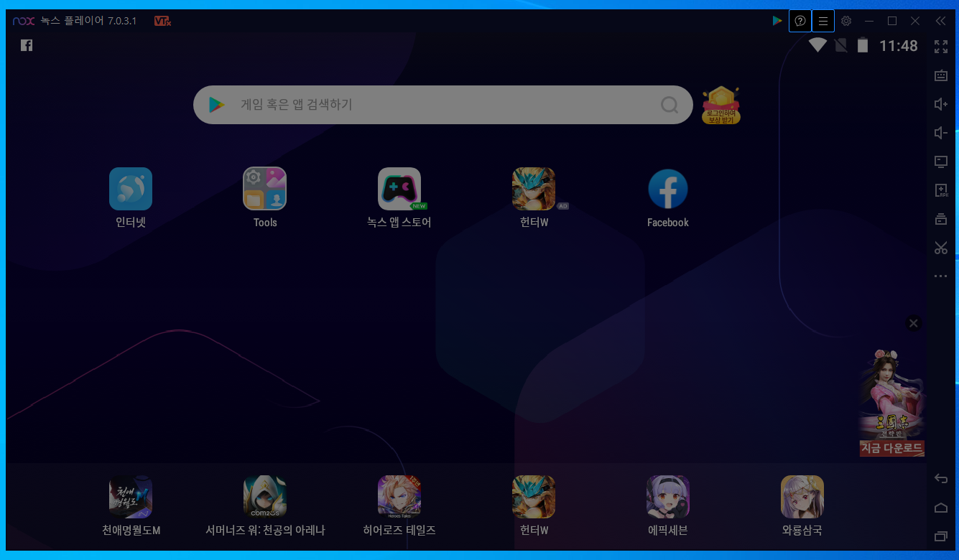Open Nox system settings gear
Viewport: 959px width, 560px height.
846,21
